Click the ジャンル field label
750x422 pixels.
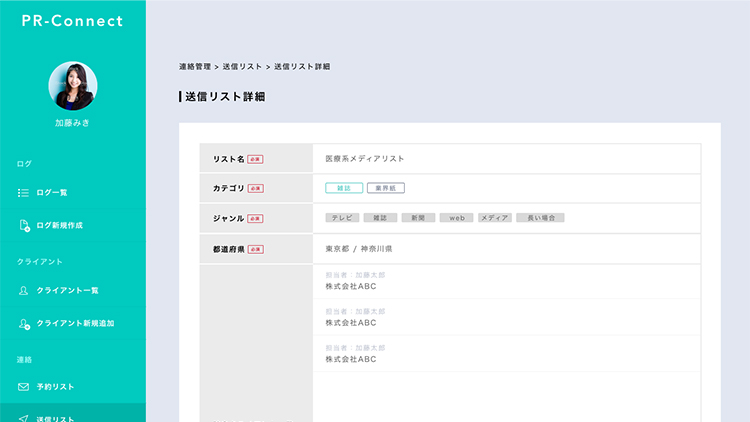pyautogui.click(x=229, y=219)
